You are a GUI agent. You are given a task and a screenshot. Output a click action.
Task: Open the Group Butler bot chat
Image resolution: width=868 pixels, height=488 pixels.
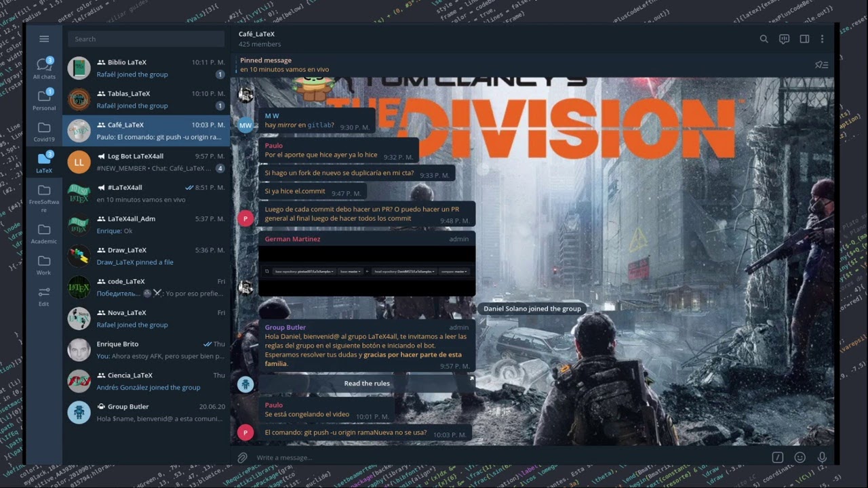(x=146, y=412)
